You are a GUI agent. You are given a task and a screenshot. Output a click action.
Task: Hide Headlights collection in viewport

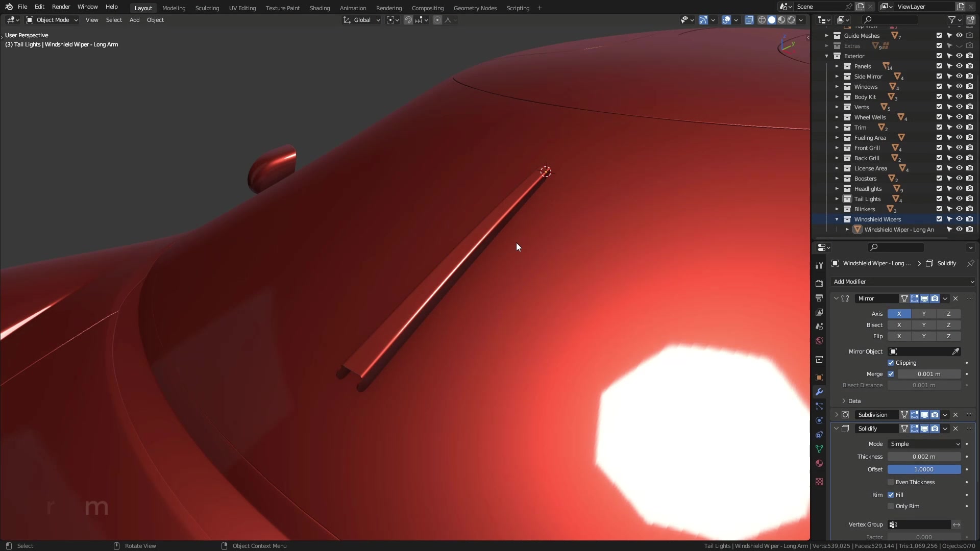coord(959,189)
